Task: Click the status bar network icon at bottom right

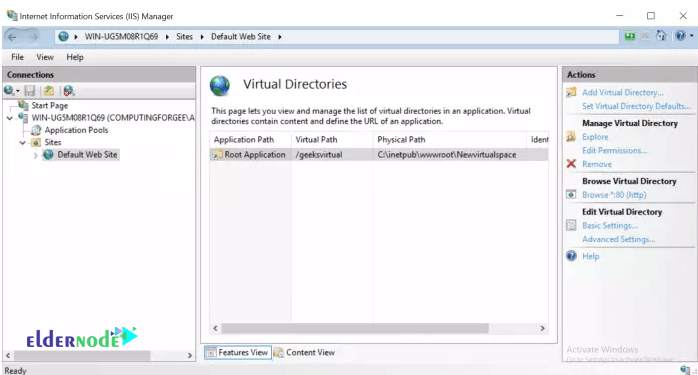Action: click(x=685, y=370)
